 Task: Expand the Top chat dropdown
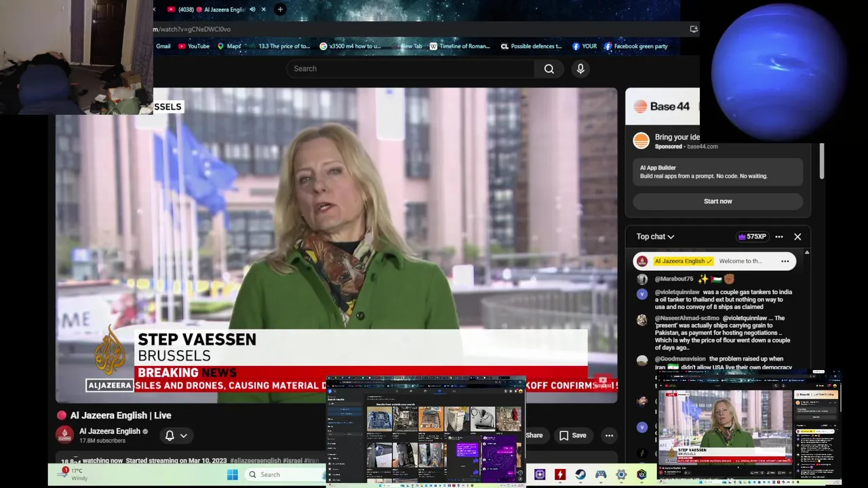click(x=655, y=237)
